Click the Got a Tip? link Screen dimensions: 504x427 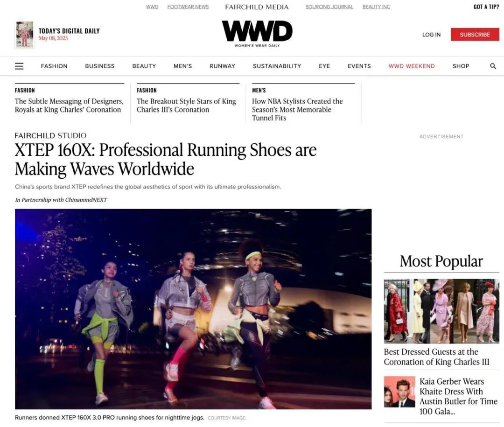[486, 7]
